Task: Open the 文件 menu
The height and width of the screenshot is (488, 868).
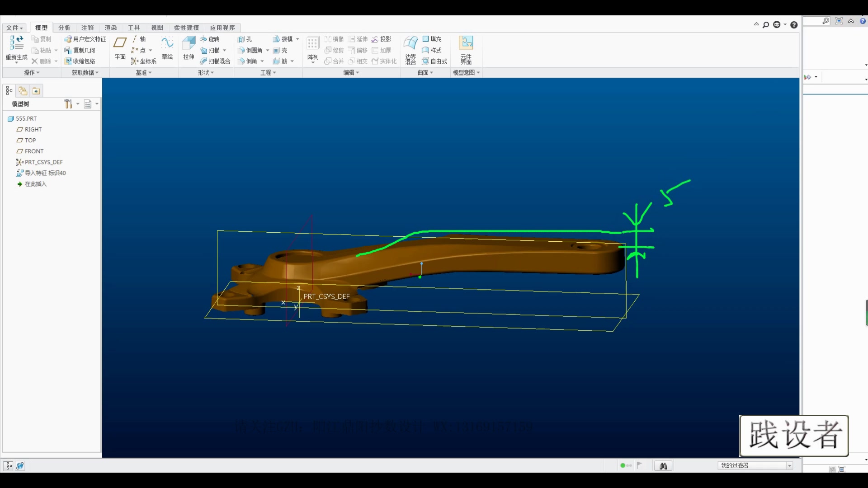Action: [x=14, y=28]
